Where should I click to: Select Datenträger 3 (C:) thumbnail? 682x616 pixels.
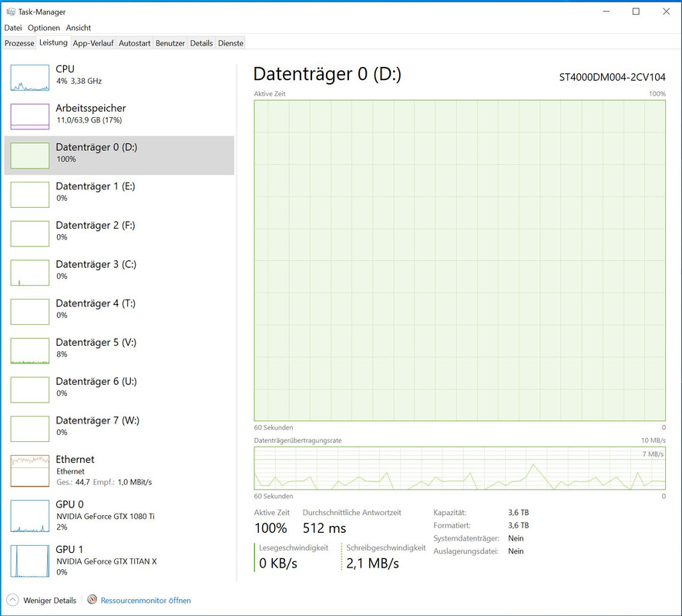pos(30,273)
